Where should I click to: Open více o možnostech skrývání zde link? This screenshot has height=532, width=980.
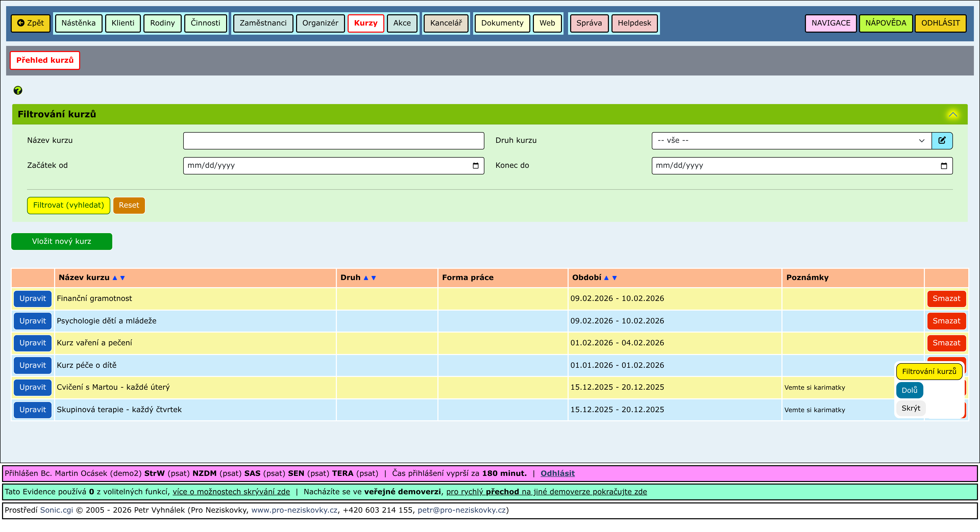[x=231, y=492]
